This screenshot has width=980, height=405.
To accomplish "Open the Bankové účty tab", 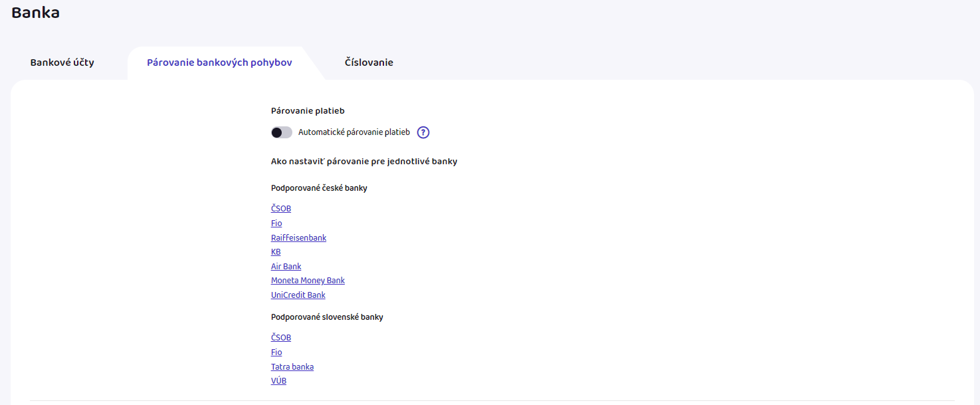I will coord(62,63).
